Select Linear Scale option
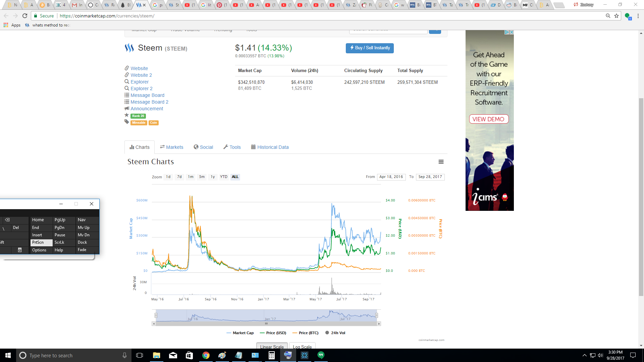 click(272, 346)
